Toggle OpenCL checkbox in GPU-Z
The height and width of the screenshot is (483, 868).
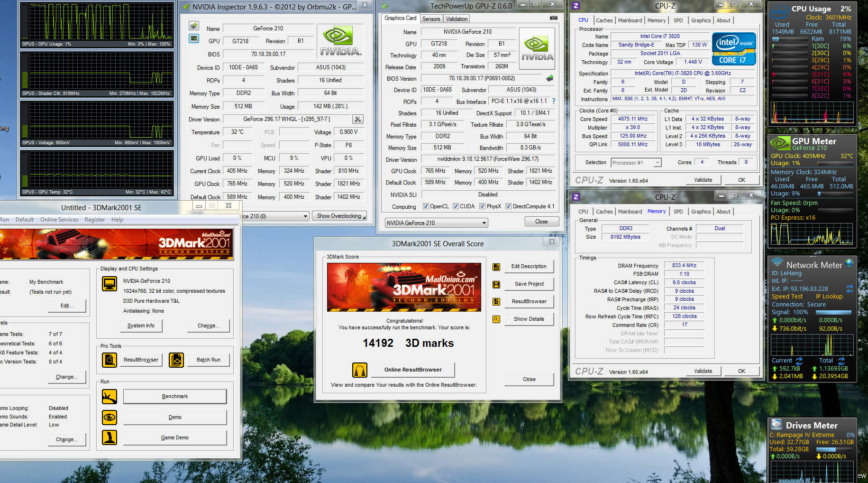(426, 206)
